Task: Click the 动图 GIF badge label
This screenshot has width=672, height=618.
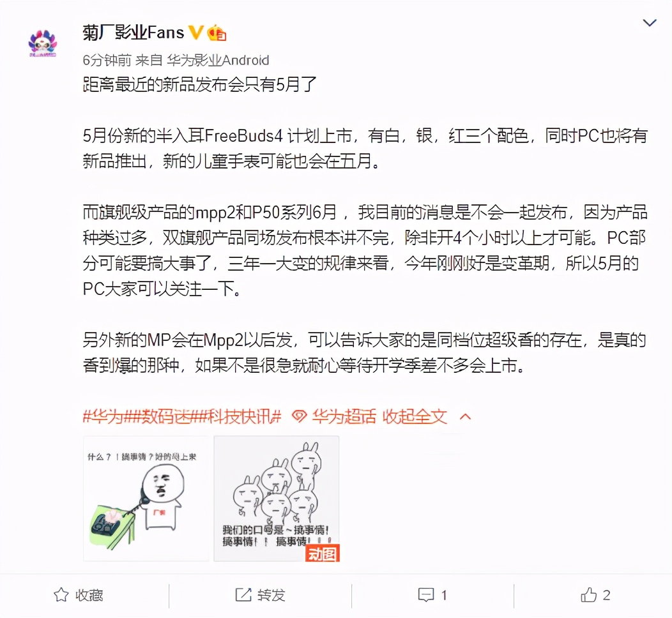Action: [323, 553]
